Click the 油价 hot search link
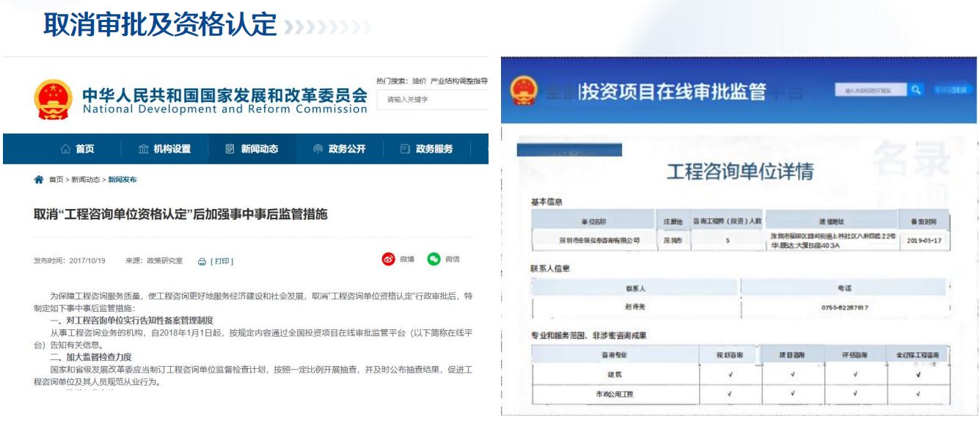This screenshot has height=421, width=980. [419, 80]
